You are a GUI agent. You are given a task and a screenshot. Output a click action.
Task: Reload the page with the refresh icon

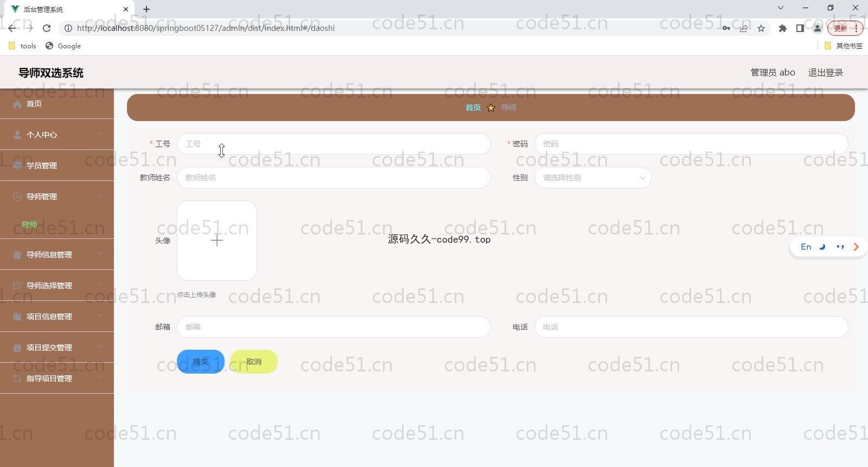tap(47, 28)
